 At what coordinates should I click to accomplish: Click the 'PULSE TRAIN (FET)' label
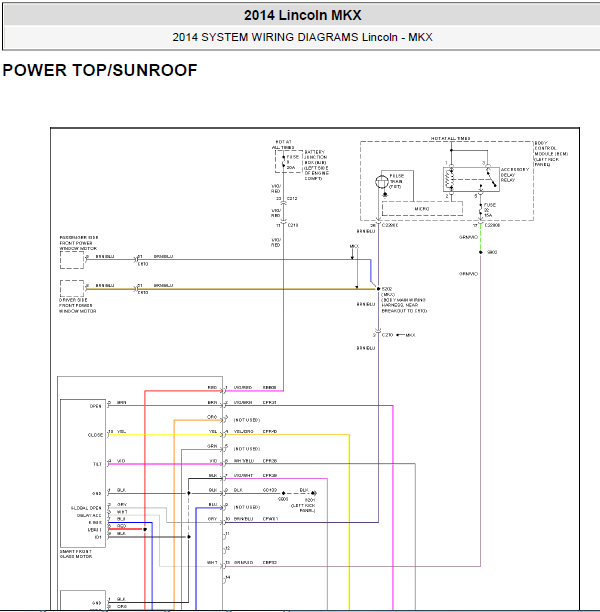click(x=397, y=181)
